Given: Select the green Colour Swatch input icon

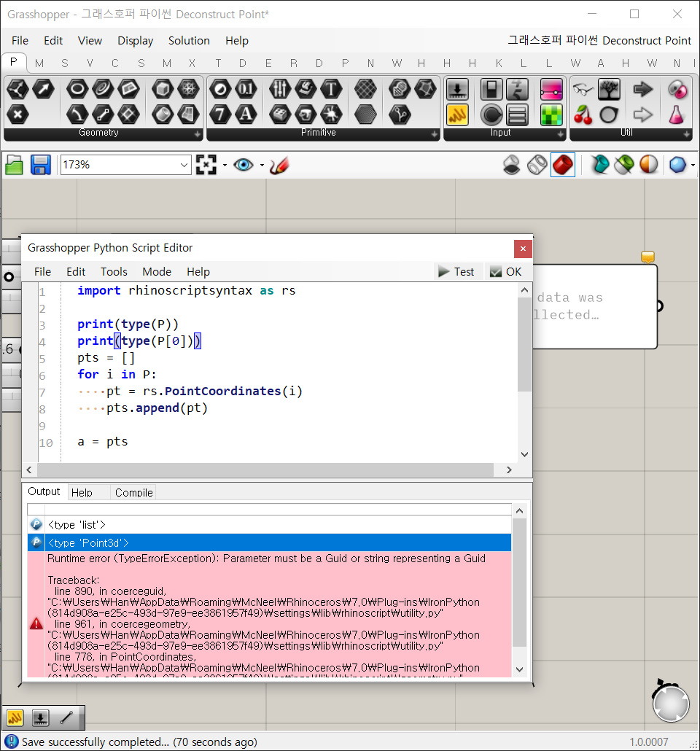Looking at the screenshot, I should tap(551, 115).
